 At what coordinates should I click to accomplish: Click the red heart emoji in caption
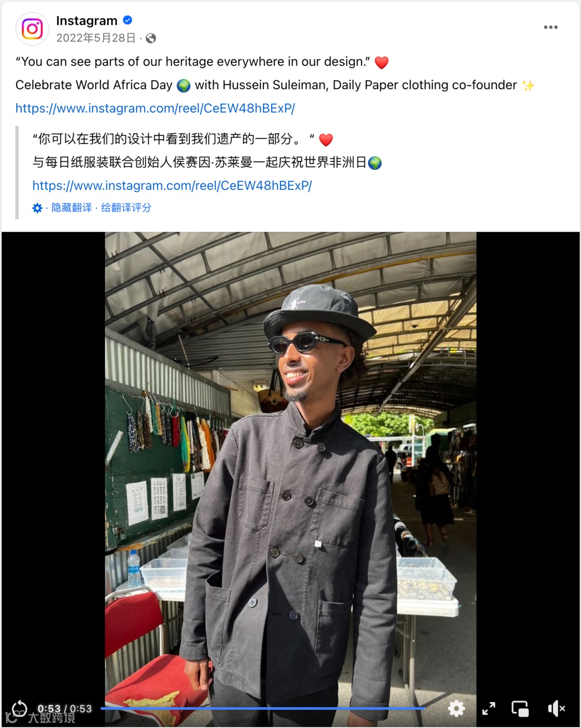point(381,62)
